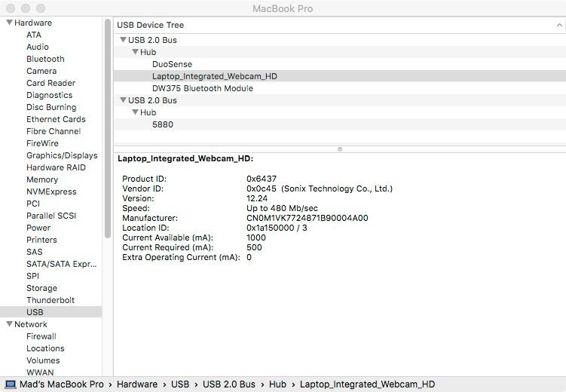Click USB 2.0 Bus in the path bar
The height and width of the screenshot is (392, 566).
230,384
